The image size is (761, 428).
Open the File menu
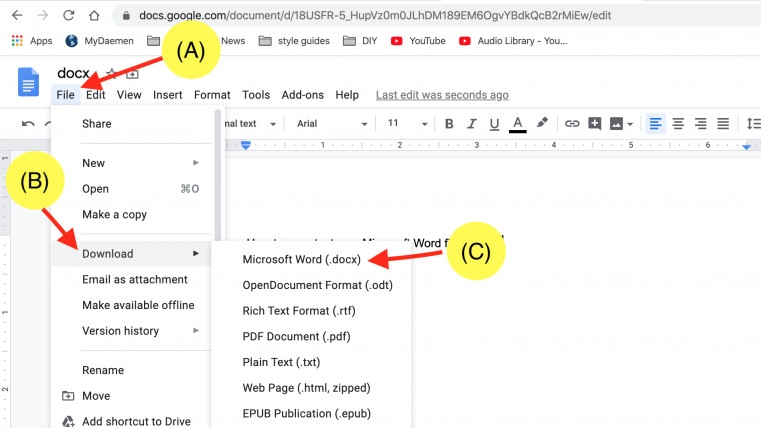[66, 95]
